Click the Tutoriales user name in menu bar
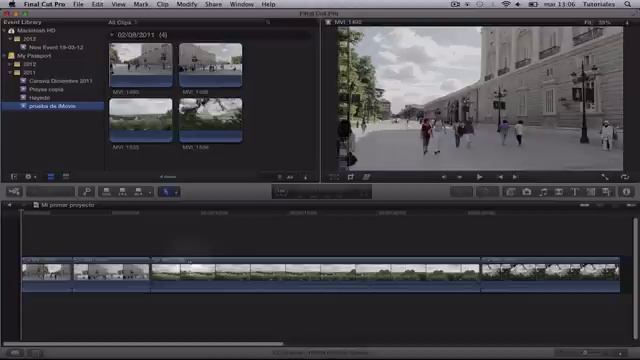640x360 pixels. (599, 4)
